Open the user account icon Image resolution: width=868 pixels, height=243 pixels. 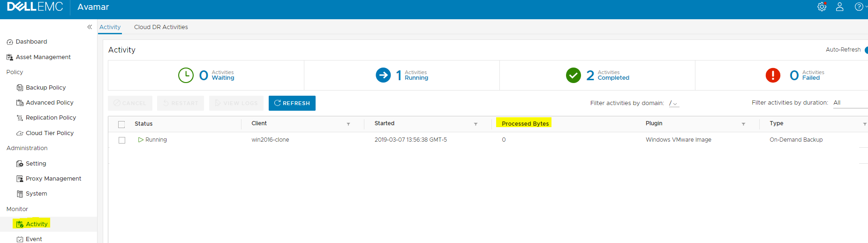tap(840, 7)
